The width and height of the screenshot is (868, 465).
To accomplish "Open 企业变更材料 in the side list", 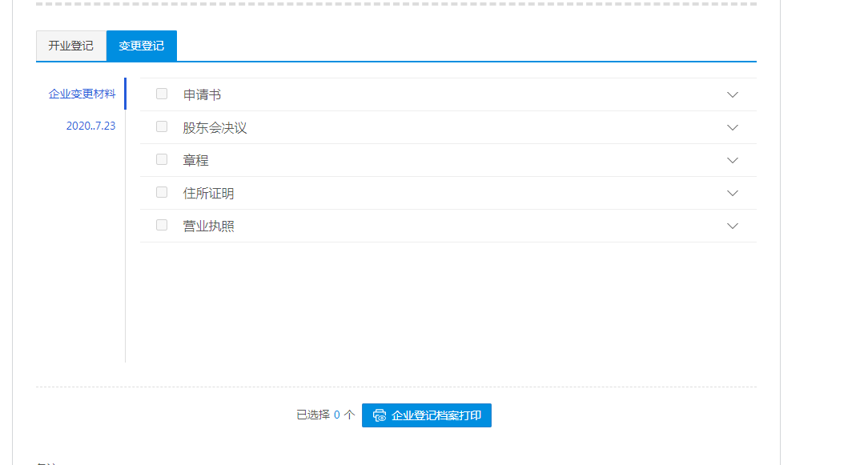I will click(82, 94).
